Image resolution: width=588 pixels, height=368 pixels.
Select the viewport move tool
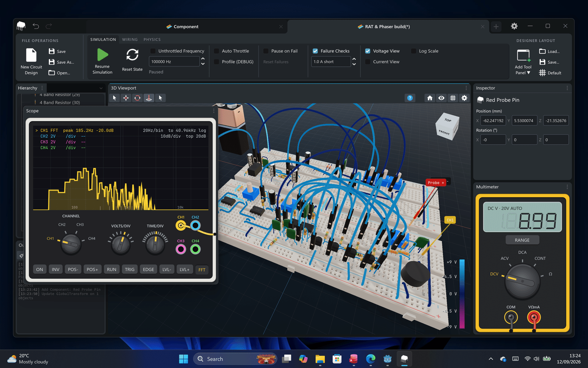pyautogui.click(x=126, y=98)
